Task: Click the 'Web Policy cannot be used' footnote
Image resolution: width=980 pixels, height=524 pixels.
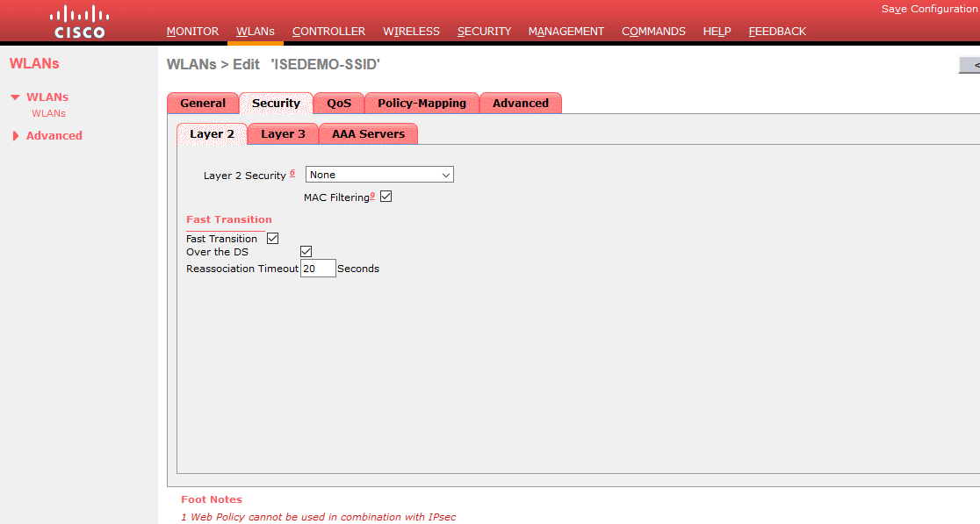Action: (x=318, y=517)
